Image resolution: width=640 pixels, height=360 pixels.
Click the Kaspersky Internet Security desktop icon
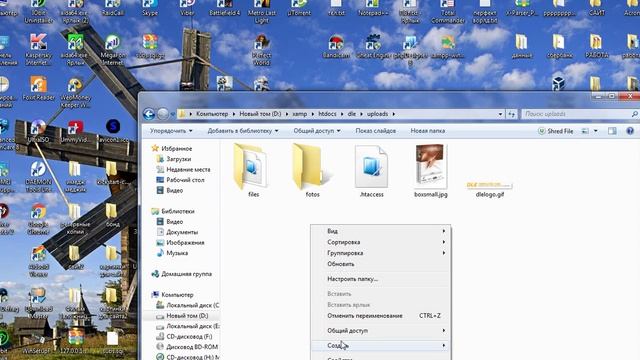(x=38, y=50)
